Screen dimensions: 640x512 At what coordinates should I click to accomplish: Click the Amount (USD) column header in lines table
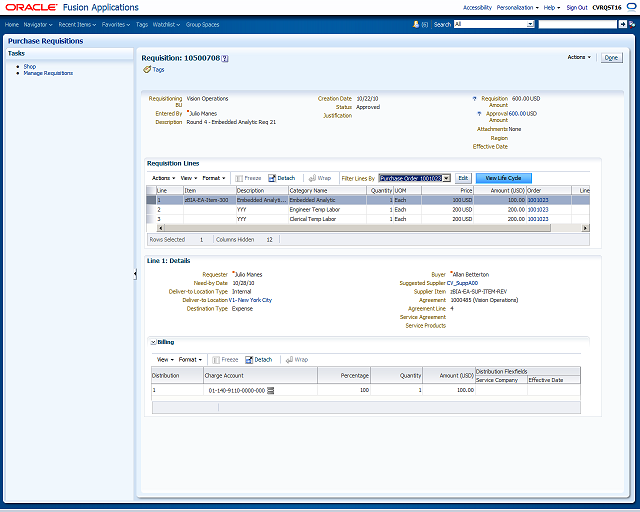pos(500,191)
